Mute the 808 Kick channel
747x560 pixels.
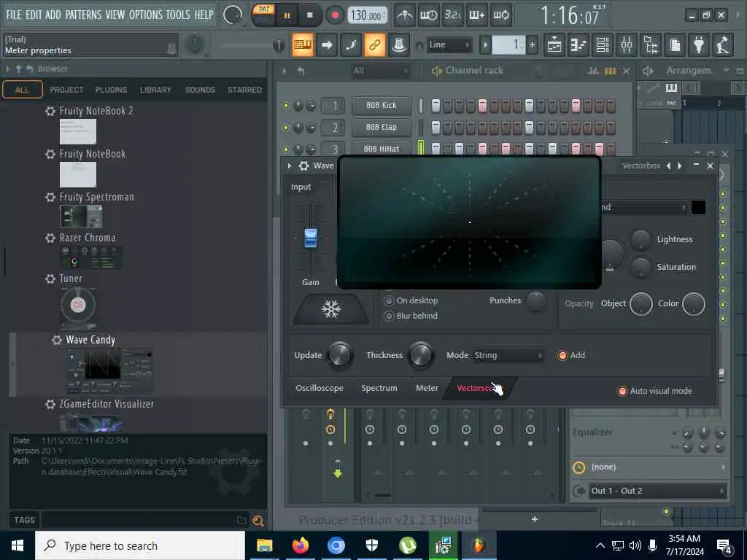(x=285, y=106)
